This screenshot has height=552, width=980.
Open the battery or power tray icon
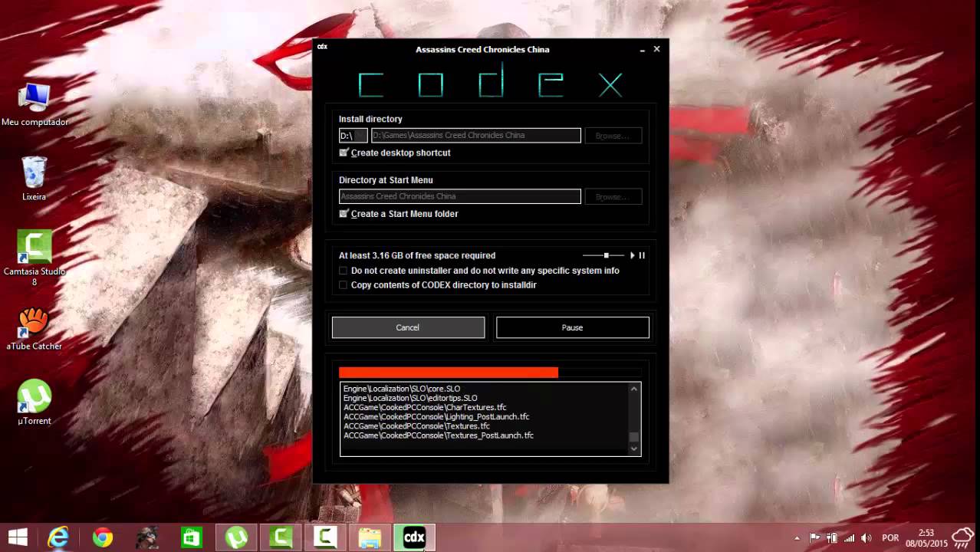tap(832, 538)
